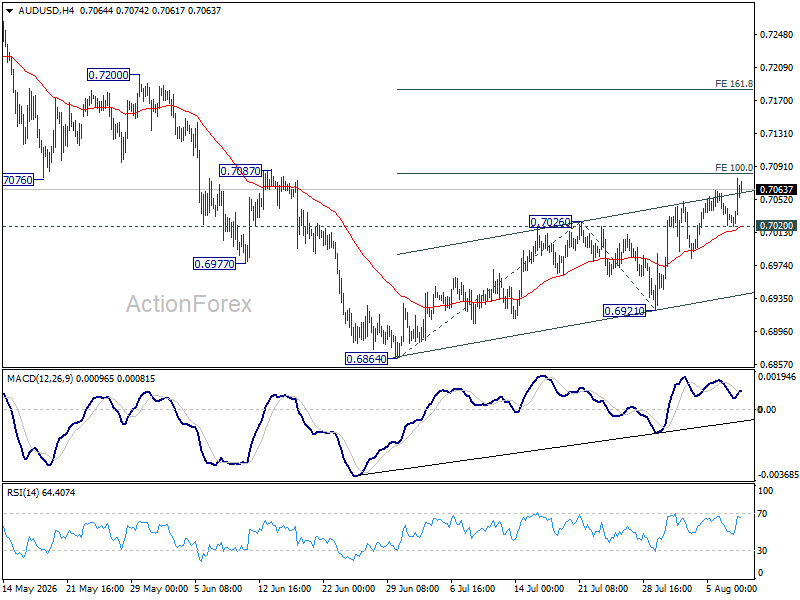Viewport: 800px width, 600px height.
Task: Click the 5 Aug 00:00 date marker
Action: coord(731,588)
